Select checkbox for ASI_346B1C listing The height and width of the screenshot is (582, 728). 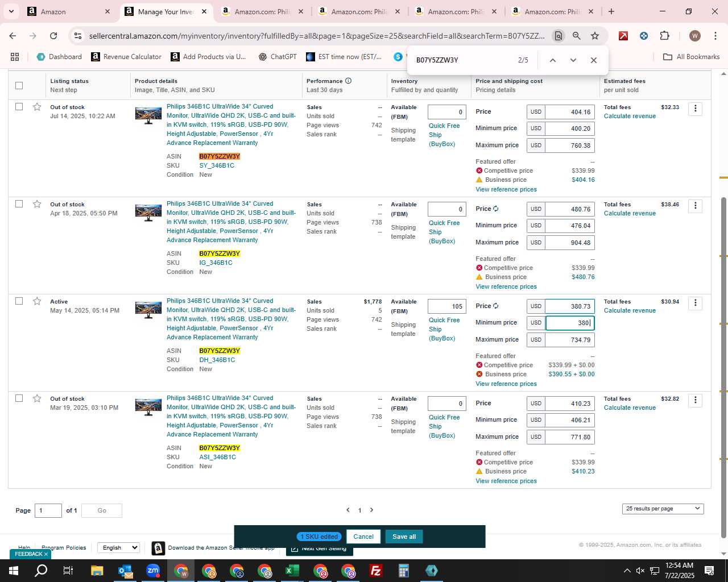(19, 398)
